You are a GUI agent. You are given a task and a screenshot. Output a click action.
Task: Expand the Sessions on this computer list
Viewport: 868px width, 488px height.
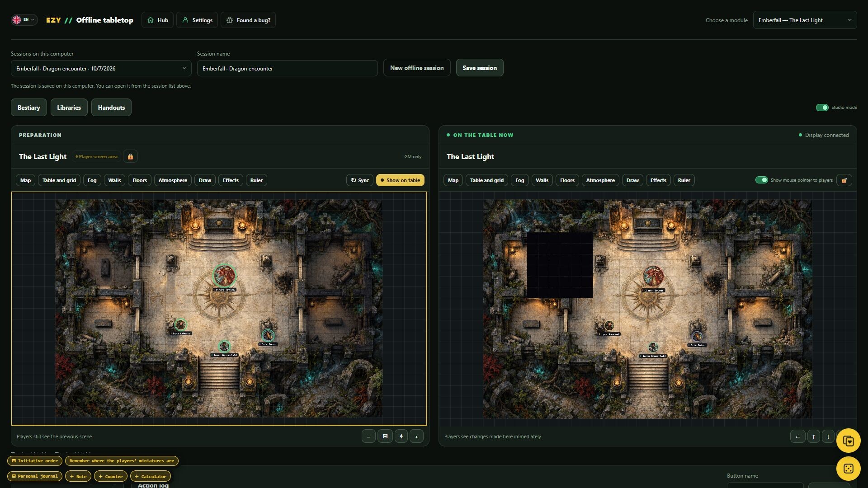pos(101,68)
